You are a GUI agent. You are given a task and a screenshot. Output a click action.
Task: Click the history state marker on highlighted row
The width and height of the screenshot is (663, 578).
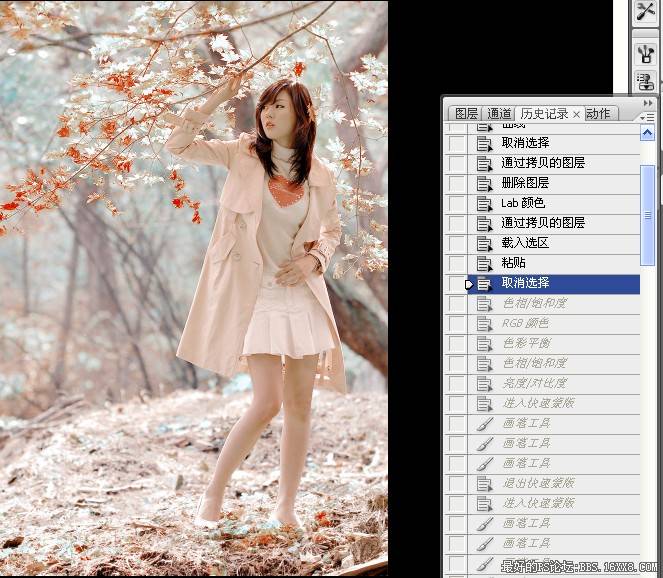(469, 285)
